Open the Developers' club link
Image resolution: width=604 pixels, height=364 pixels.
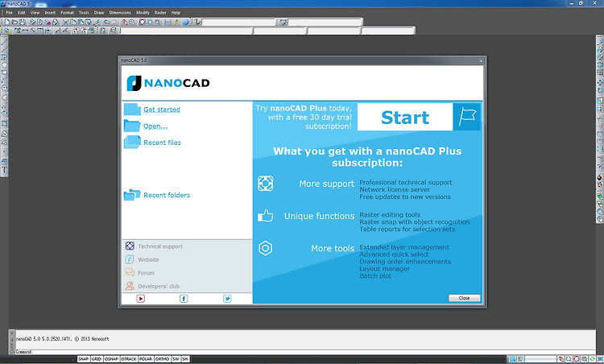159,286
